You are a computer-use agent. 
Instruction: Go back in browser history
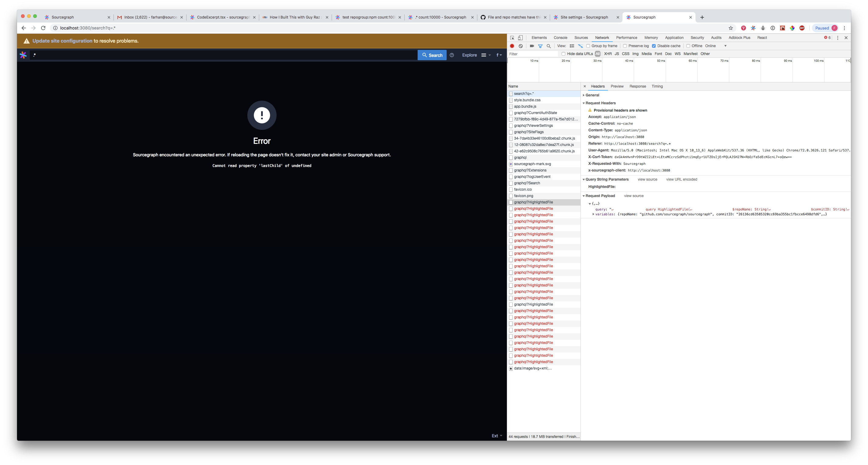[24, 28]
